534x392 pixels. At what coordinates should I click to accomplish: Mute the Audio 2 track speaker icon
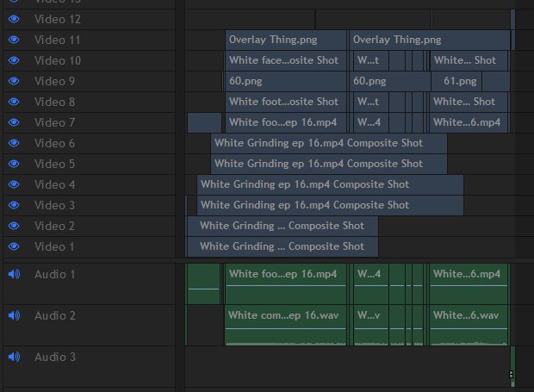tap(15, 315)
